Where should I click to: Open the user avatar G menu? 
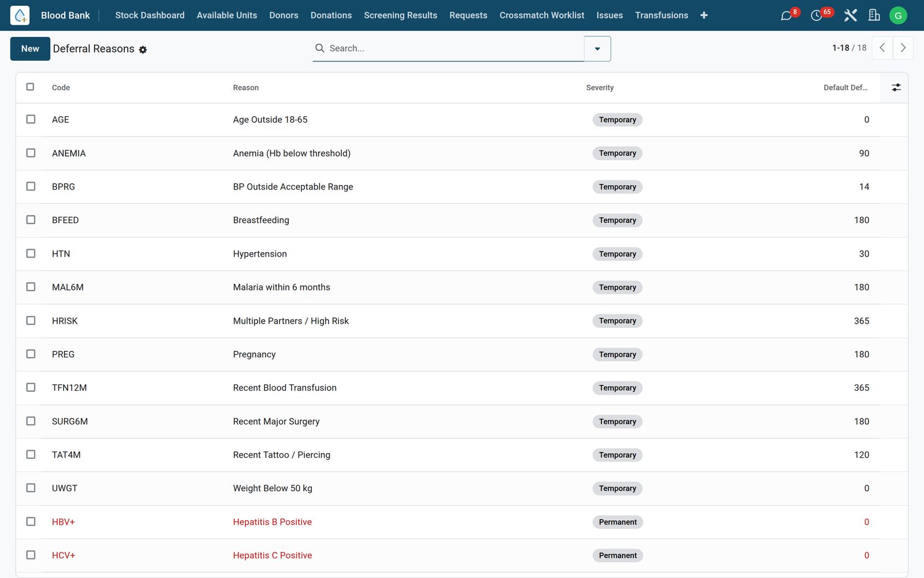coord(898,16)
